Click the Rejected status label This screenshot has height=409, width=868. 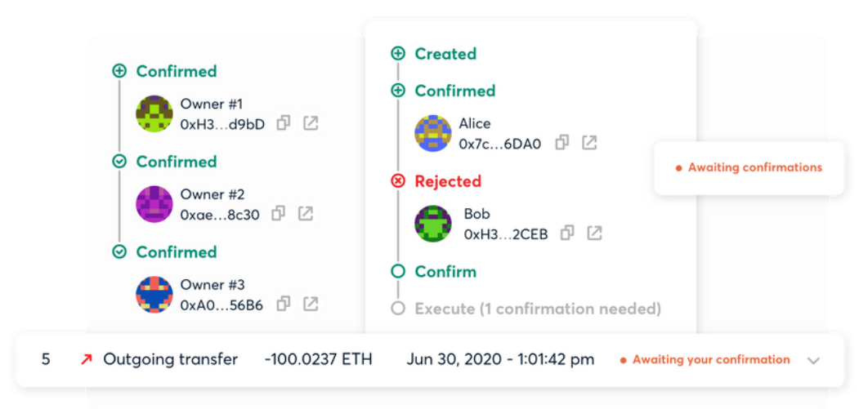[x=448, y=181]
